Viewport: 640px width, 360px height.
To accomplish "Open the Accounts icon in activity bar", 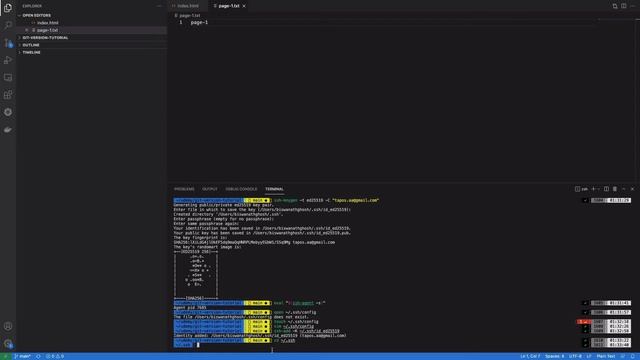I will pyautogui.click(x=8, y=326).
